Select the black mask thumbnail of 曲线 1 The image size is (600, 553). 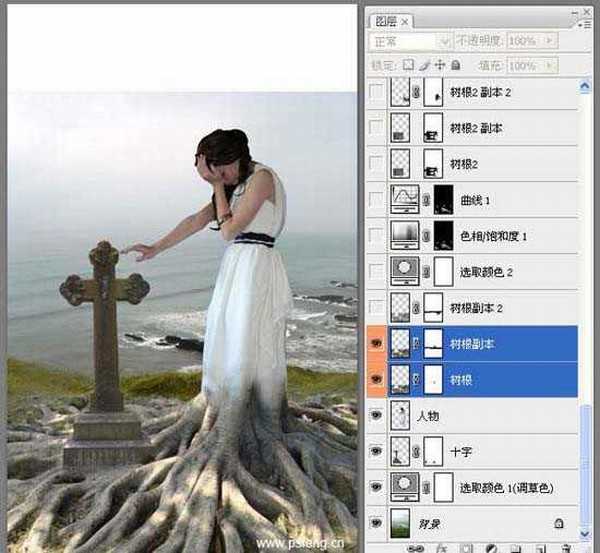pyautogui.click(x=443, y=199)
